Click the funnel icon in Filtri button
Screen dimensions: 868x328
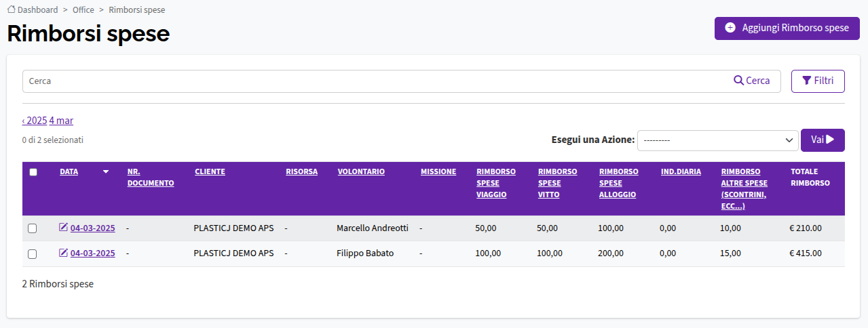pyautogui.click(x=807, y=81)
